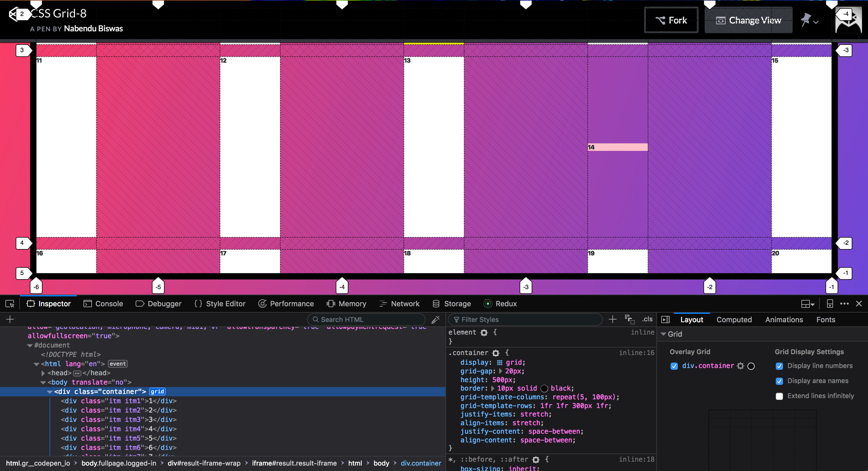Collapse the #document node
This screenshot has height=471, width=868.
[x=30, y=345]
